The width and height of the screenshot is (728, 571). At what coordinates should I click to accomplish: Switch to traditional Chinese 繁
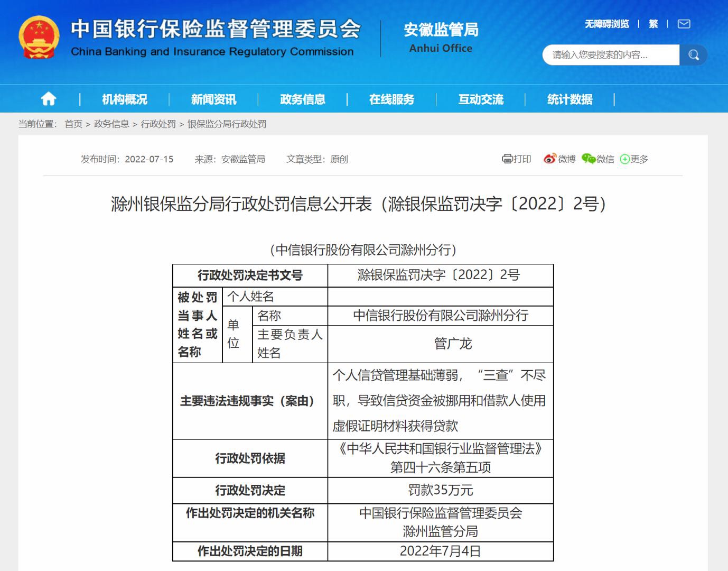[x=654, y=24]
